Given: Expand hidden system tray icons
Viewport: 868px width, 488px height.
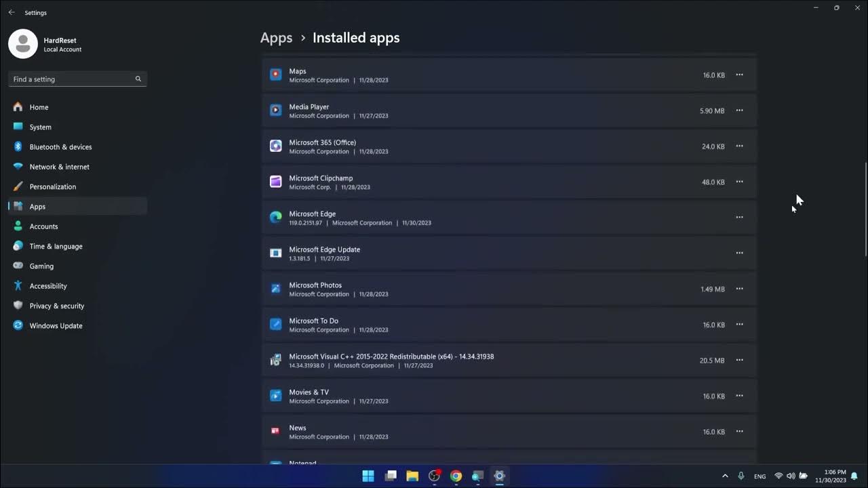Looking at the screenshot, I should [x=725, y=476].
